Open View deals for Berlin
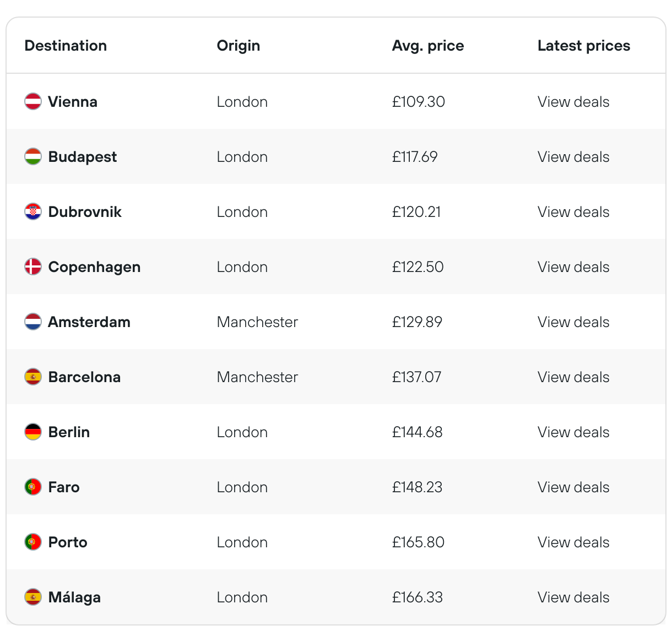The width and height of the screenshot is (672, 631). click(573, 432)
